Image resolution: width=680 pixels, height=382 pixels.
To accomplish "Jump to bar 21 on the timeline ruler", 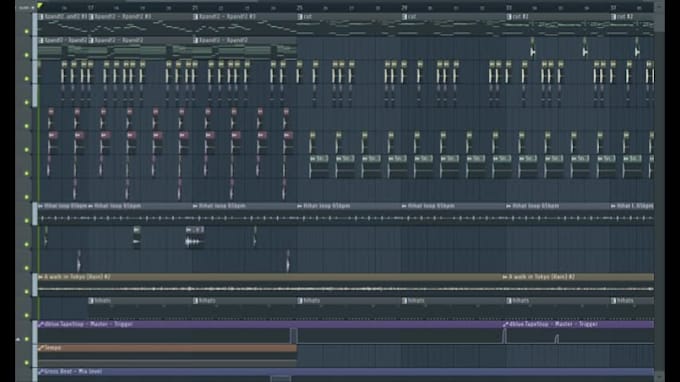I will [195, 8].
